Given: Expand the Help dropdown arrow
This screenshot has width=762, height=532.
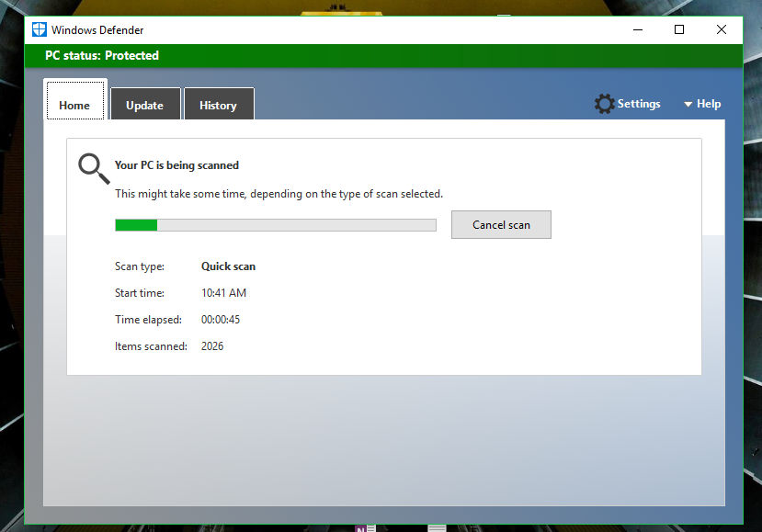Looking at the screenshot, I should [x=688, y=104].
